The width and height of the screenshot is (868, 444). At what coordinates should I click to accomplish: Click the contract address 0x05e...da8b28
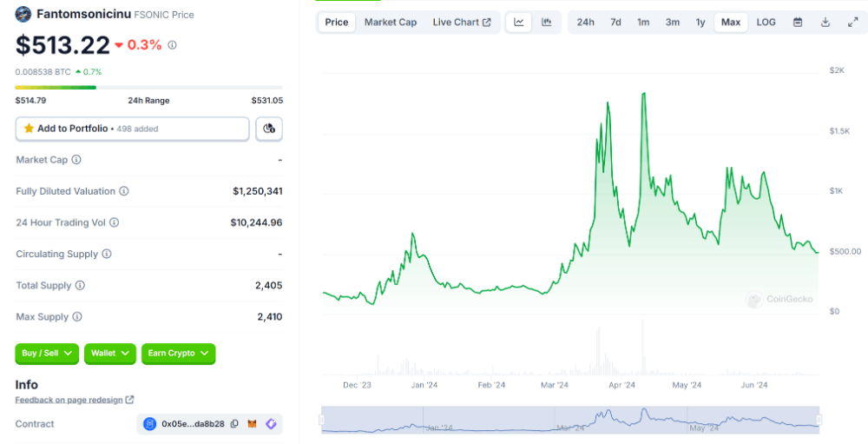click(194, 424)
